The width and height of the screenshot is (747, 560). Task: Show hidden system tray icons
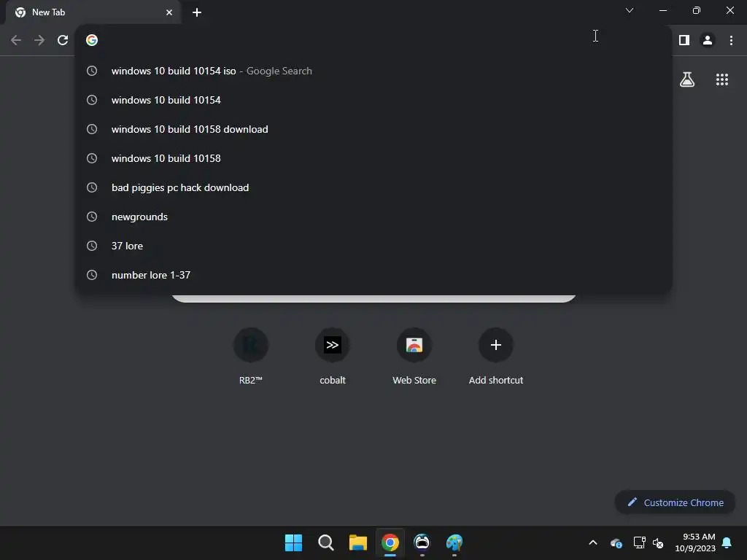click(593, 542)
